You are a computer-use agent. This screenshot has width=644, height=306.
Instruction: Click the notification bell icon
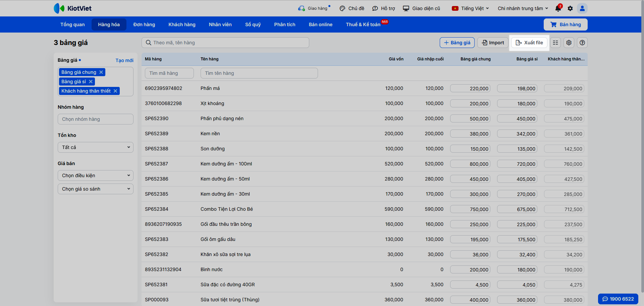coord(558,8)
